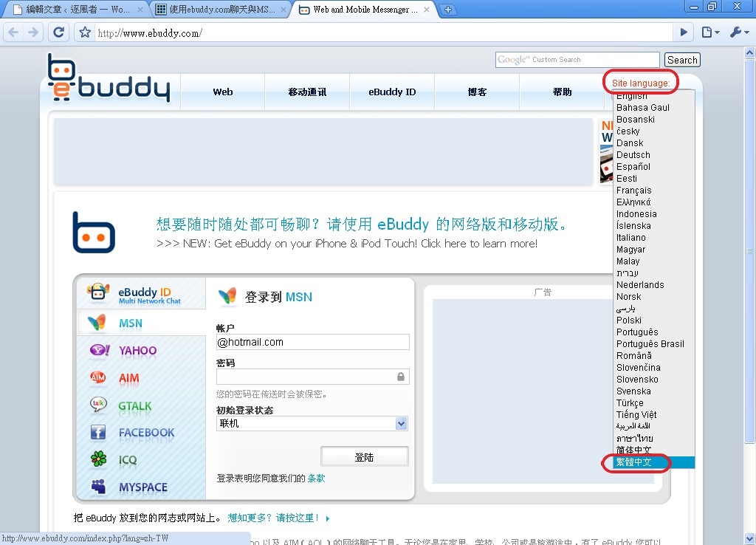Switch to the 使用ebuddy.com聊天 tab

(x=221, y=10)
